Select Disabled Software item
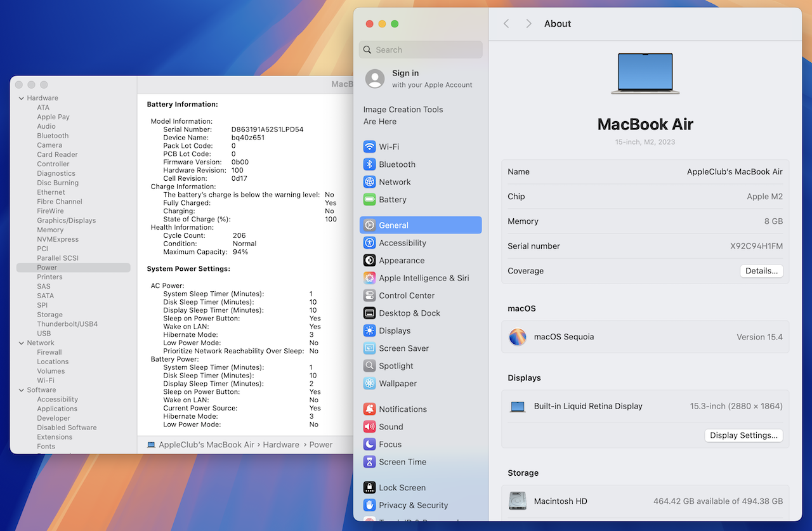Viewport: 812px width, 531px height. [67, 428]
